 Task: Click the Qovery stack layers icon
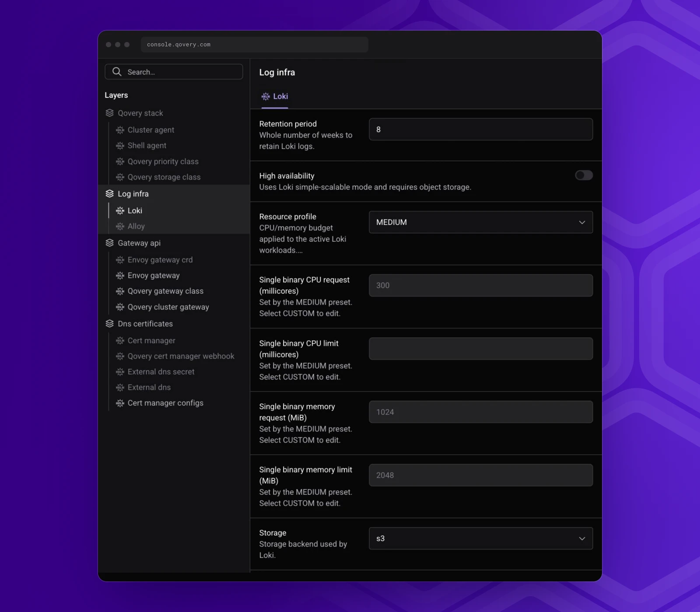click(x=109, y=113)
